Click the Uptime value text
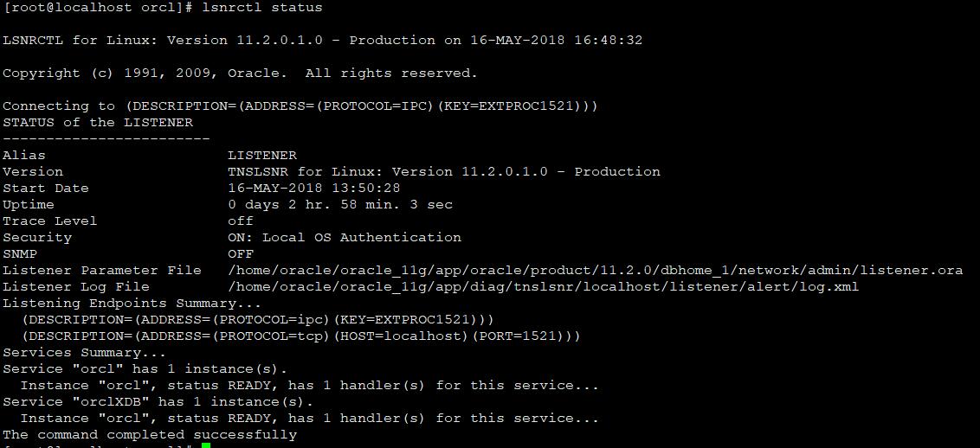The width and height of the screenshot is (980, 448). [x=339, y=205]
